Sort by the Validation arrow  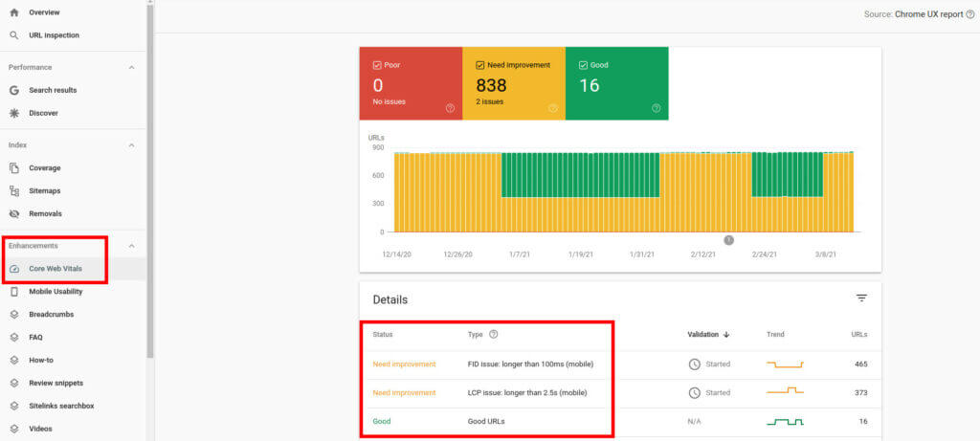[x=726, y=335]
